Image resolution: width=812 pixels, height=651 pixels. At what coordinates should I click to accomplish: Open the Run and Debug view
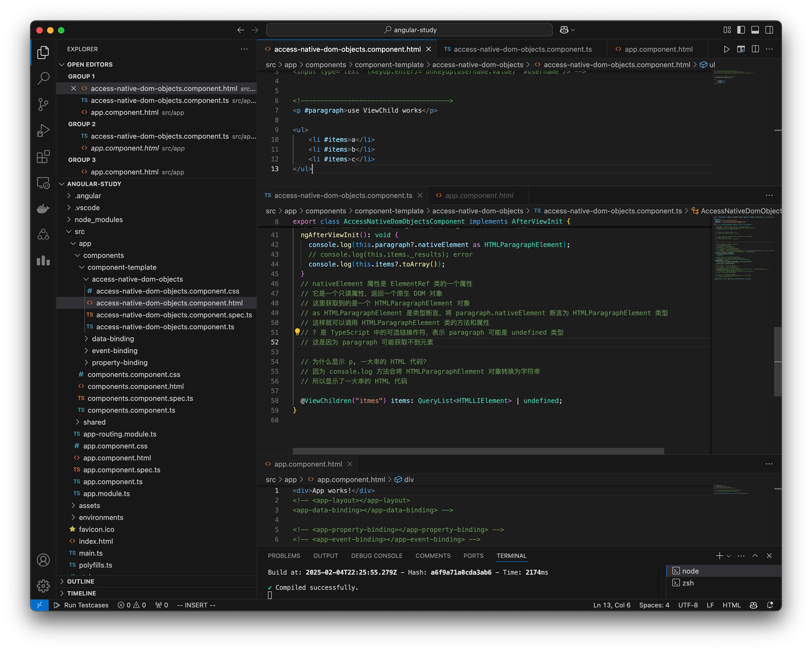point(43,130)
